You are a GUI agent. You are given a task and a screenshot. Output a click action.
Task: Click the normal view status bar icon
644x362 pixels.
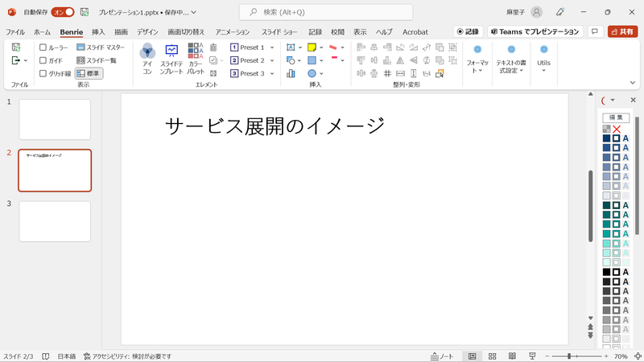[473, 356]
